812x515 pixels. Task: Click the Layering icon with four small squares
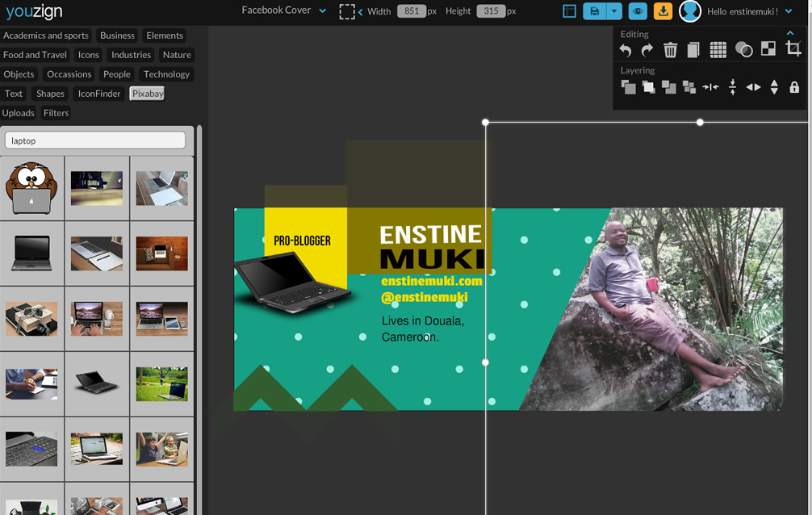[689, 87]
